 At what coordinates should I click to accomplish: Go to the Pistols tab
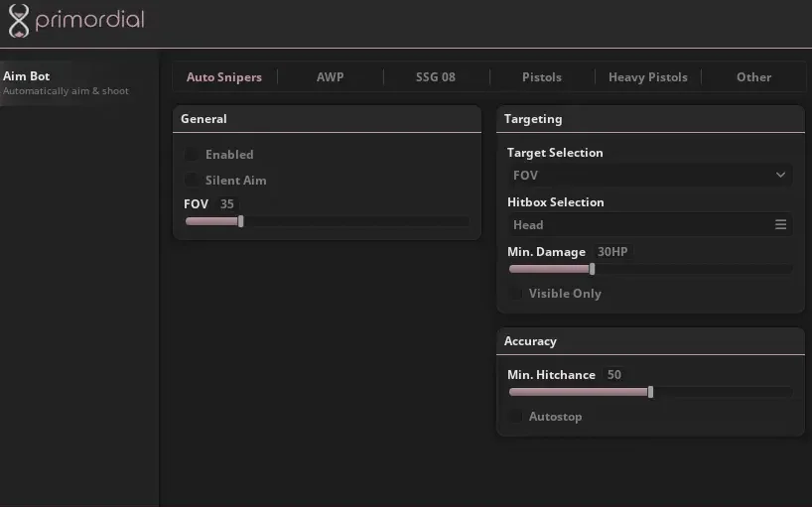coord(541,77)
